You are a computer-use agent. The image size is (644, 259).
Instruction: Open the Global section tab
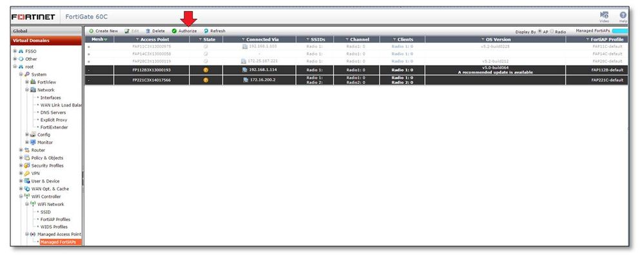pos(46,31)
